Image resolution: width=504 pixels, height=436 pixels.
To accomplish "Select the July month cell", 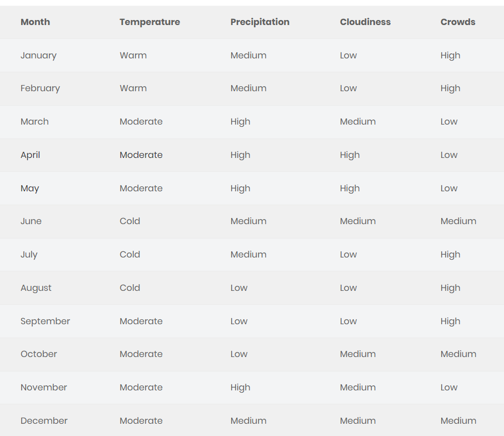I will tap(29, 255).
